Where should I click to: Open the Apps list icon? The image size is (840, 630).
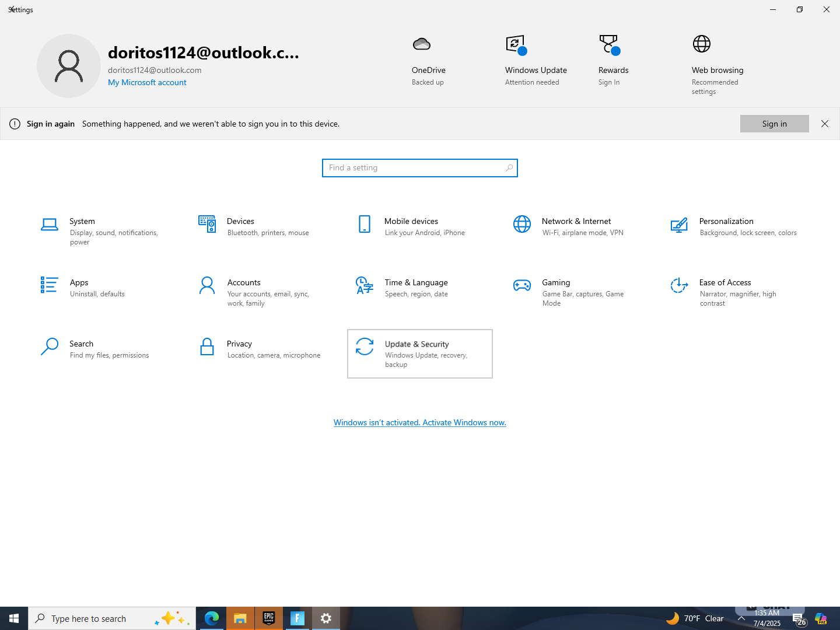tap(49, 285)
